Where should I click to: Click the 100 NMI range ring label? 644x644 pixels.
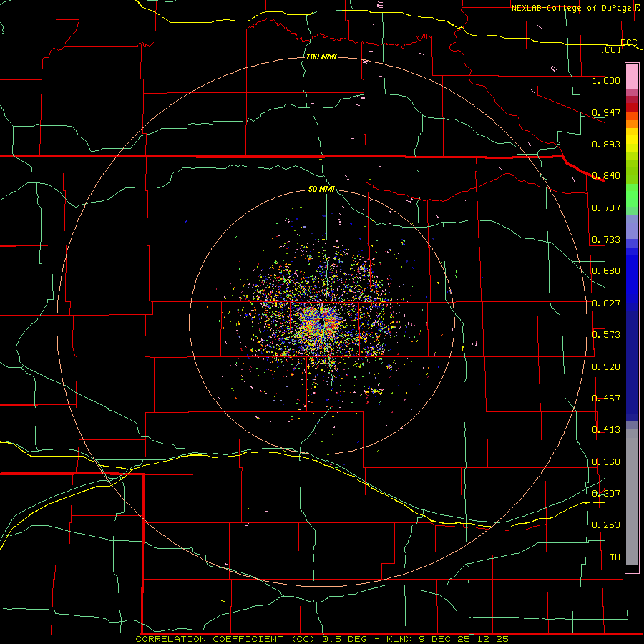pos(321,57)
